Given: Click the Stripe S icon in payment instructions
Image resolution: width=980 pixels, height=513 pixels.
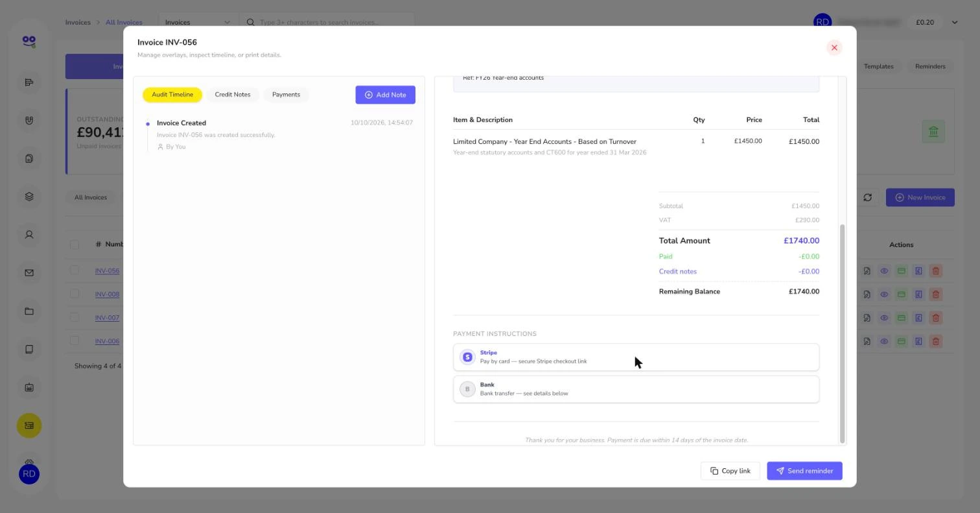Looking at the screenshot, I should pyautogui.click(x=467, y=357).
